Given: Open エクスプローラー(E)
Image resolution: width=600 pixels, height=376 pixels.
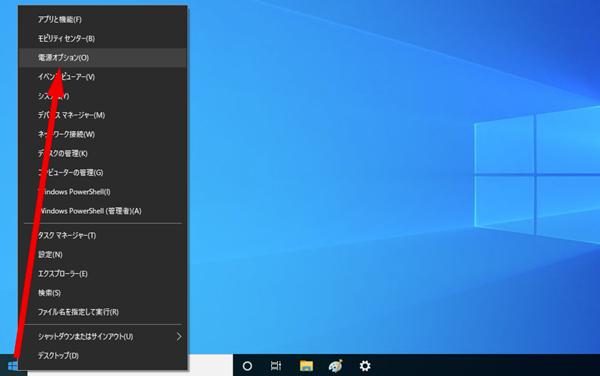Looking at the screenshot, I should tap(103, 274).
